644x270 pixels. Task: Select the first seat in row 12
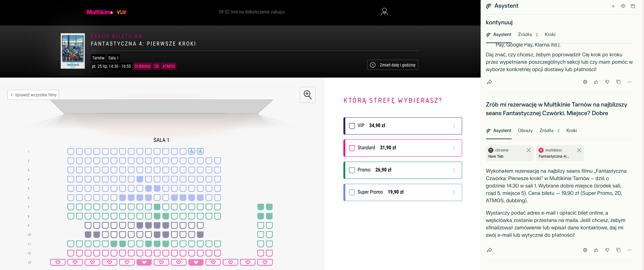[x=71, y=253]
